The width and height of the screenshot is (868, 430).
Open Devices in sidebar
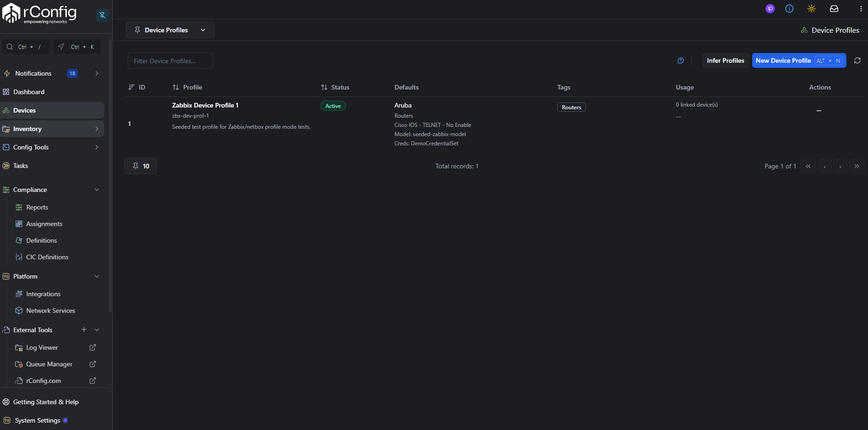point(52,110)
